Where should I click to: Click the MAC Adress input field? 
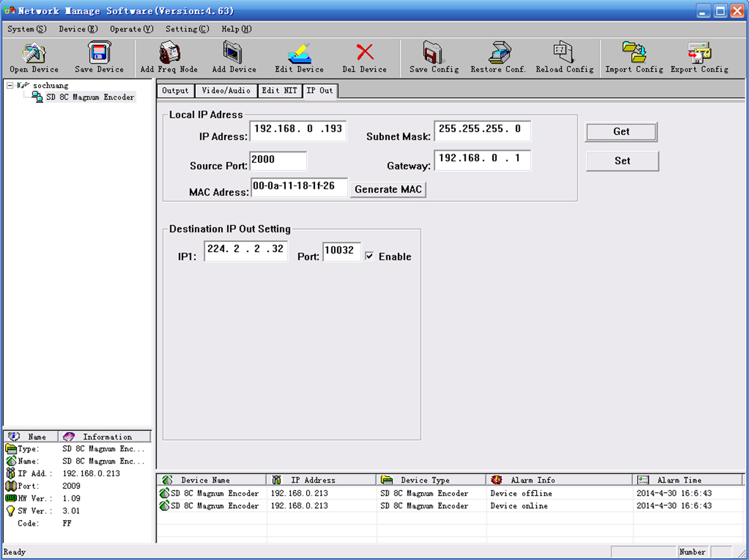tap(299, 187)
